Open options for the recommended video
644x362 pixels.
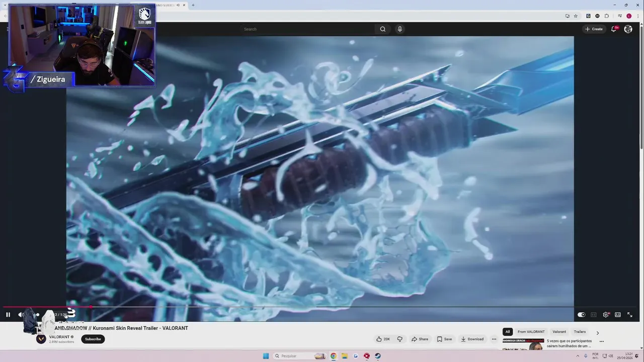coord(601,341)
